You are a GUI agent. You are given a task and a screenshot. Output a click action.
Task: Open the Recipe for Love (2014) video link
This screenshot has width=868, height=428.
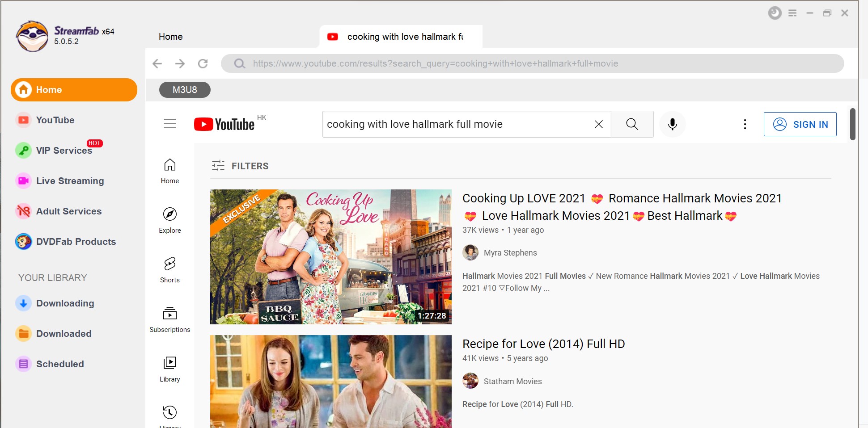[543, 344]
